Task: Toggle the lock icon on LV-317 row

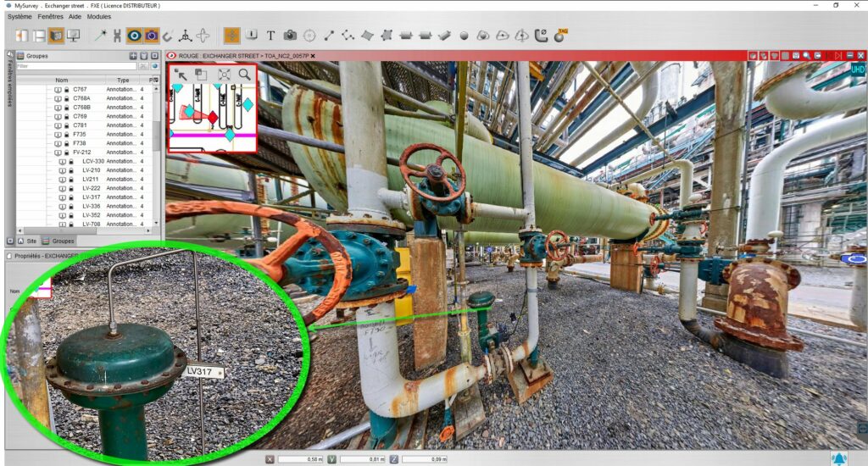Action: pos(72,197)
